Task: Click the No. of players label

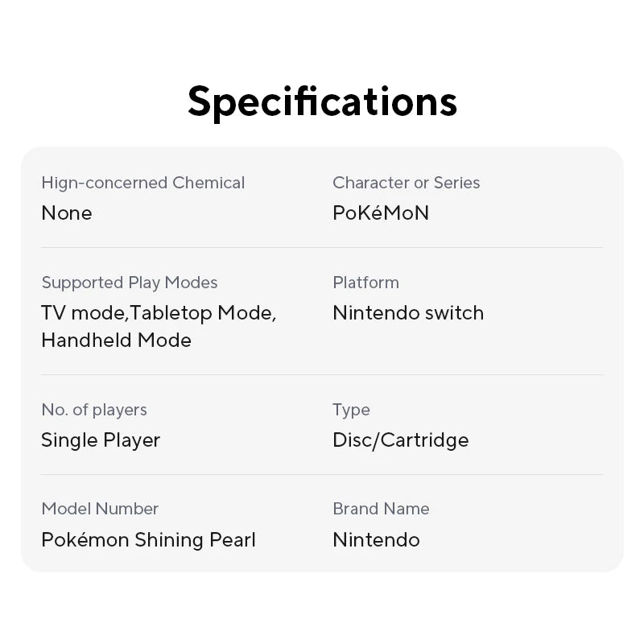Action: (x=94, y=410)
